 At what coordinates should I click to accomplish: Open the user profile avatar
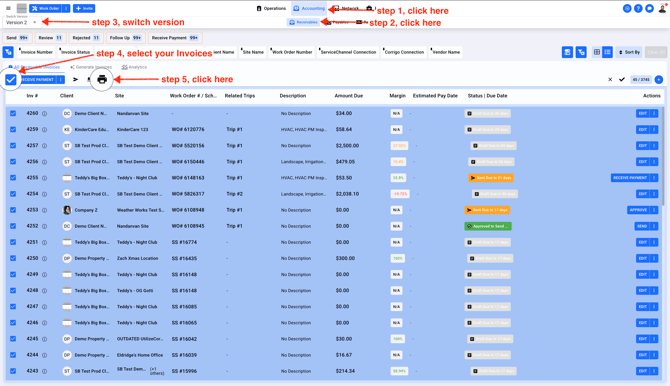click(x=662, y=9)
